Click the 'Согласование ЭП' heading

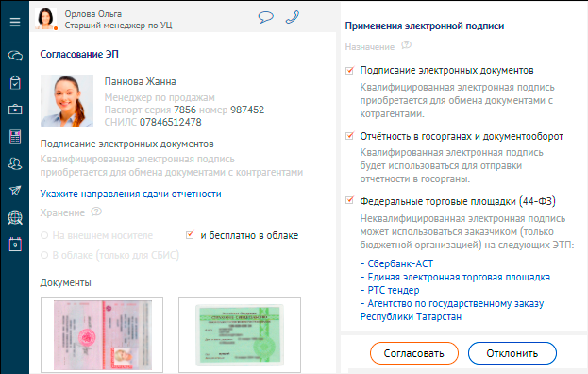79,55
